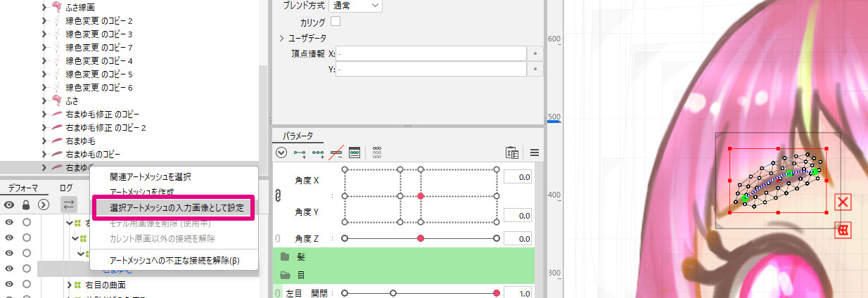Click the add two keys parameter icon
Screen dimensions: 868x298
[300, 152]
